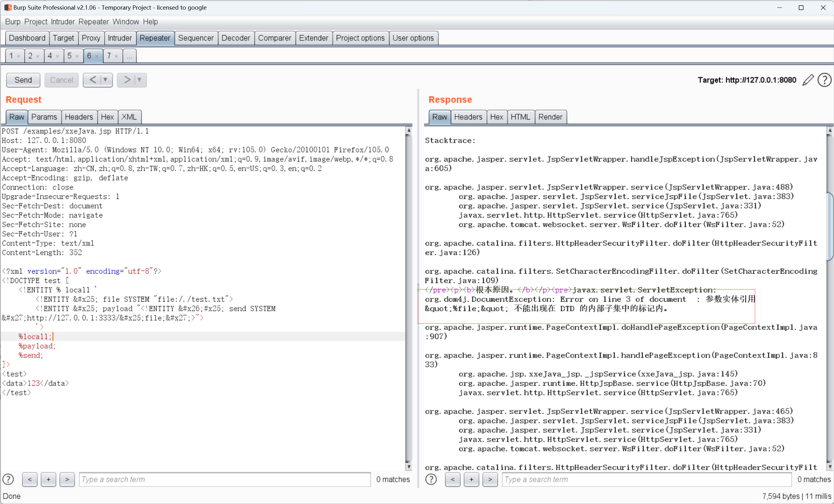This screenshot has height=504, width=834.
Task: Show response HTML view
Action: point(520,117)
